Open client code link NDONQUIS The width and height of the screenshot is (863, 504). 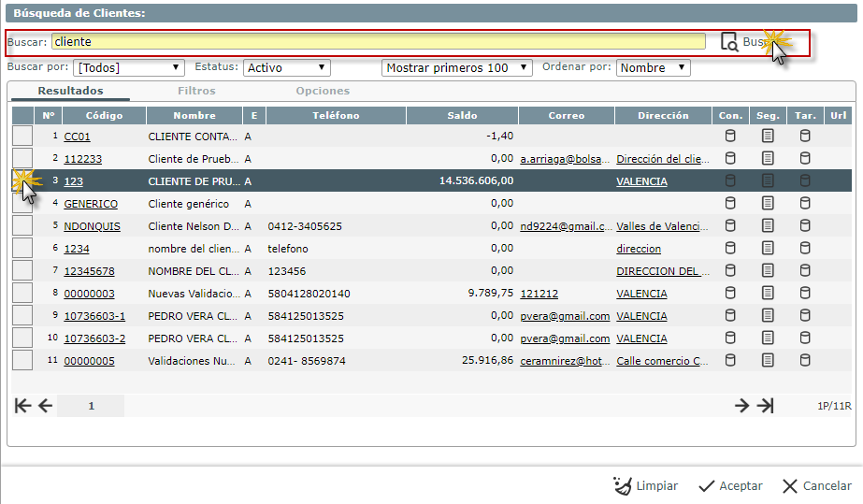coord(92,226)
